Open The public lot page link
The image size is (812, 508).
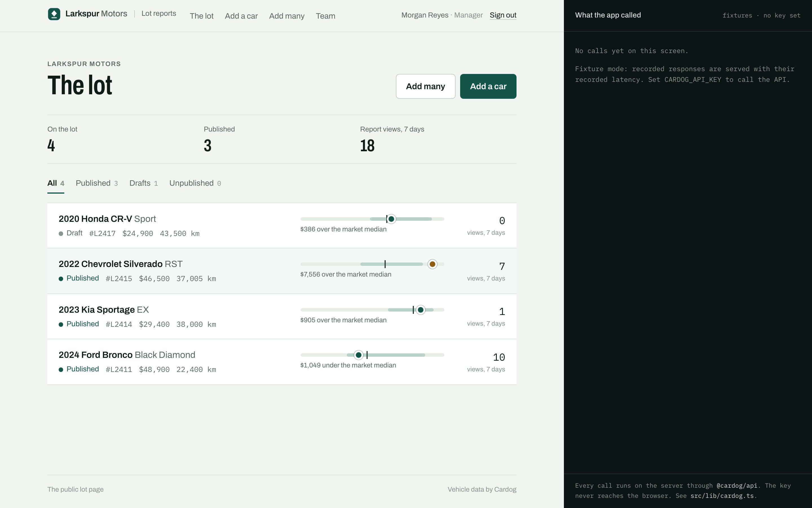point(76,490)
